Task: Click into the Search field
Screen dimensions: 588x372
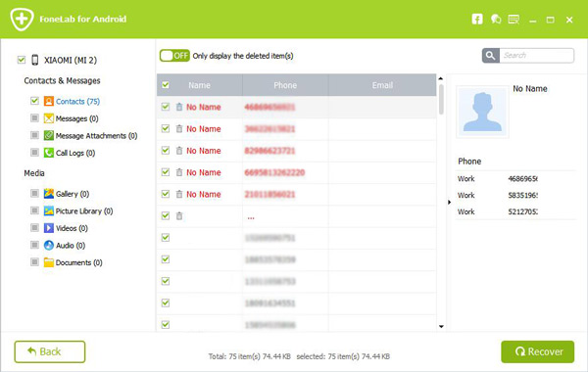Action: pos(537,56)
